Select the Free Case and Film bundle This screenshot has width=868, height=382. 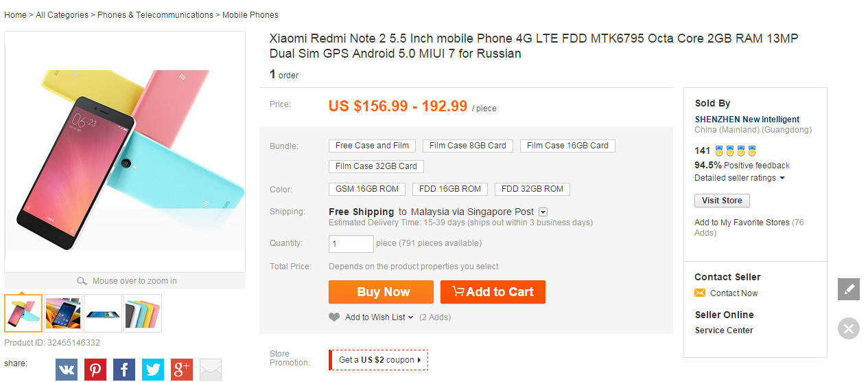click(x=372, y=146)
